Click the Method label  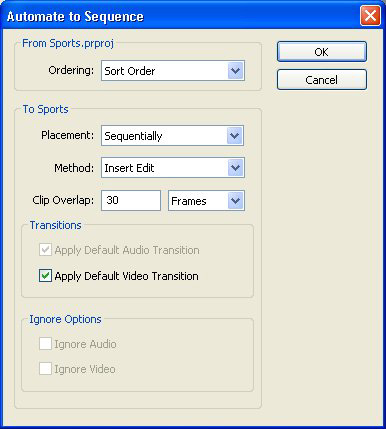[x=74, y=168]
